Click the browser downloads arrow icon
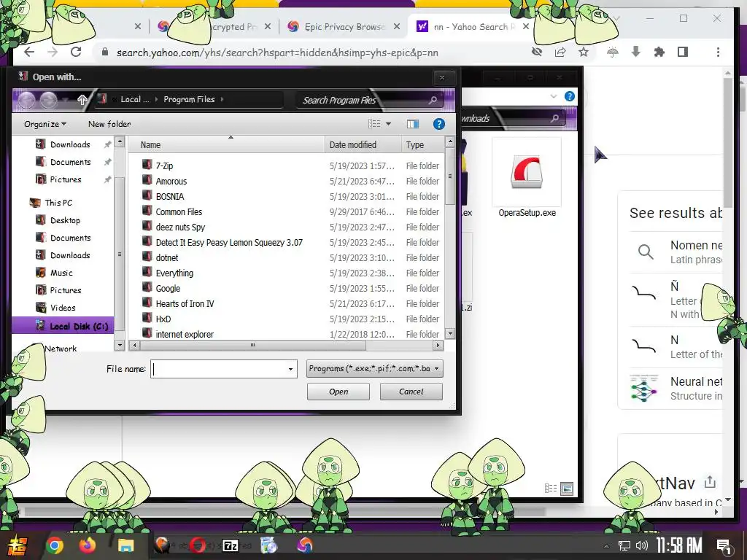Viewport: 747px width, 560px height. coord(635,52)
